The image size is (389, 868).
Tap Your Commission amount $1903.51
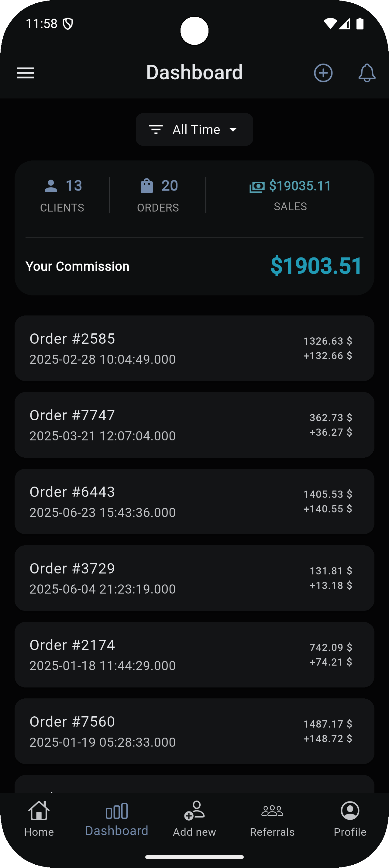click(x=316, y=266)
